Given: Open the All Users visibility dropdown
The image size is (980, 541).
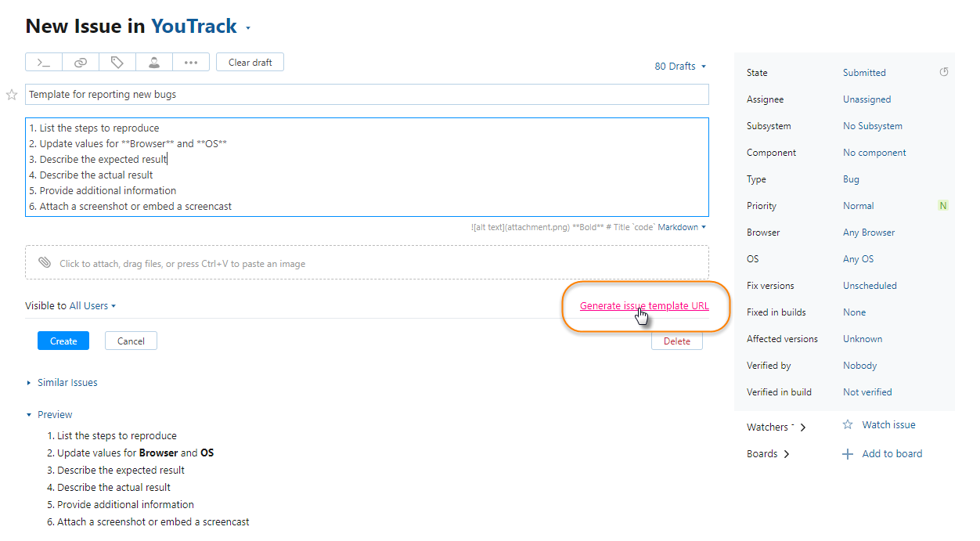Looking at the screenshot, I should click(x=92, y=306).
